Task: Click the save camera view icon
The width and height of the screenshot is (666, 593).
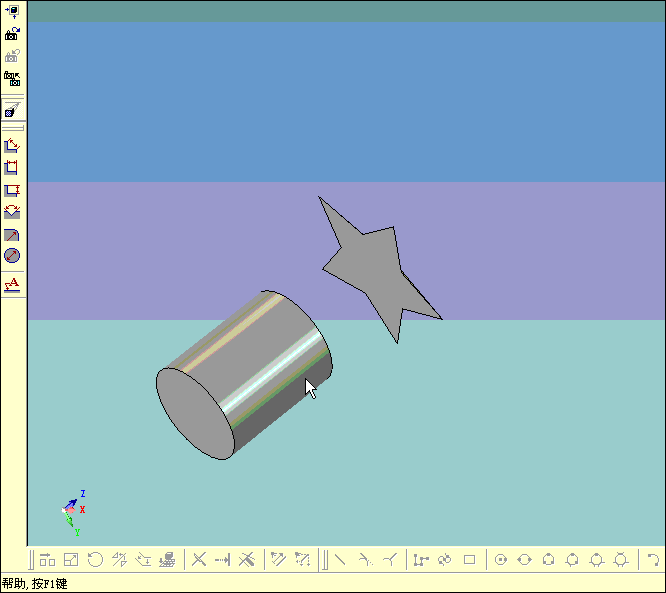Action: [x=12, y=34]
